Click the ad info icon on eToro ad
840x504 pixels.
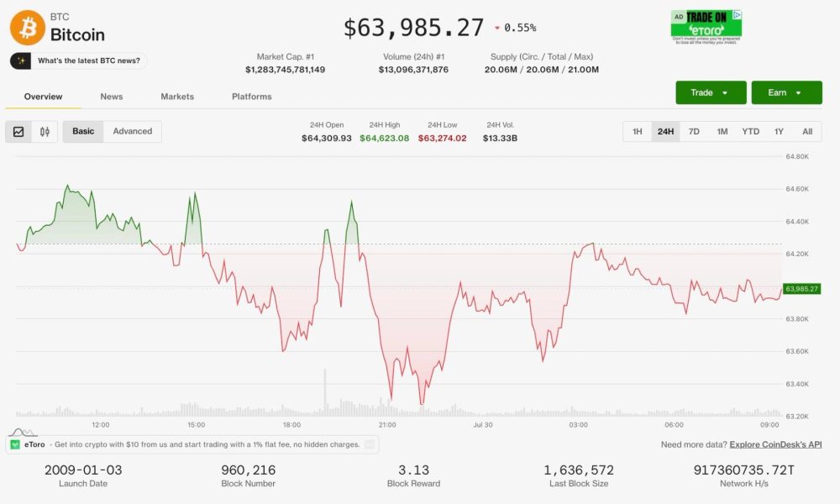click(x=738, y=15)
